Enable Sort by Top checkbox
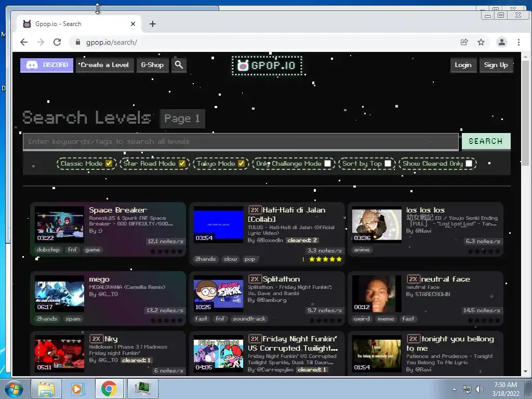This screenshot has width=532, height=399. [388, 164]
